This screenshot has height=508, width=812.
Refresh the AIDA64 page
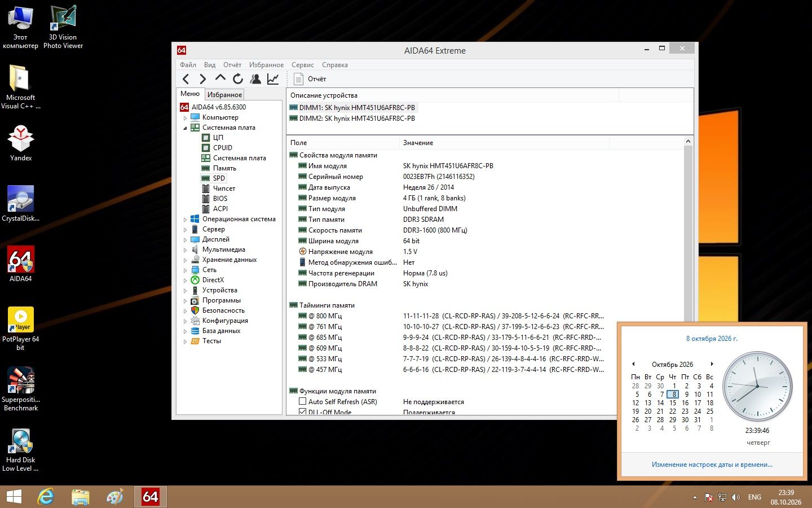[x=238, y=79]
